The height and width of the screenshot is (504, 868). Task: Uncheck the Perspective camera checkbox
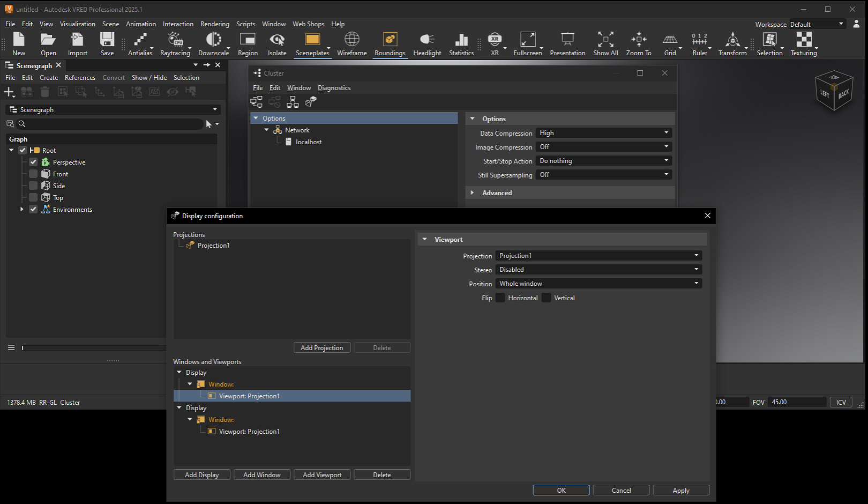point(33,162)
